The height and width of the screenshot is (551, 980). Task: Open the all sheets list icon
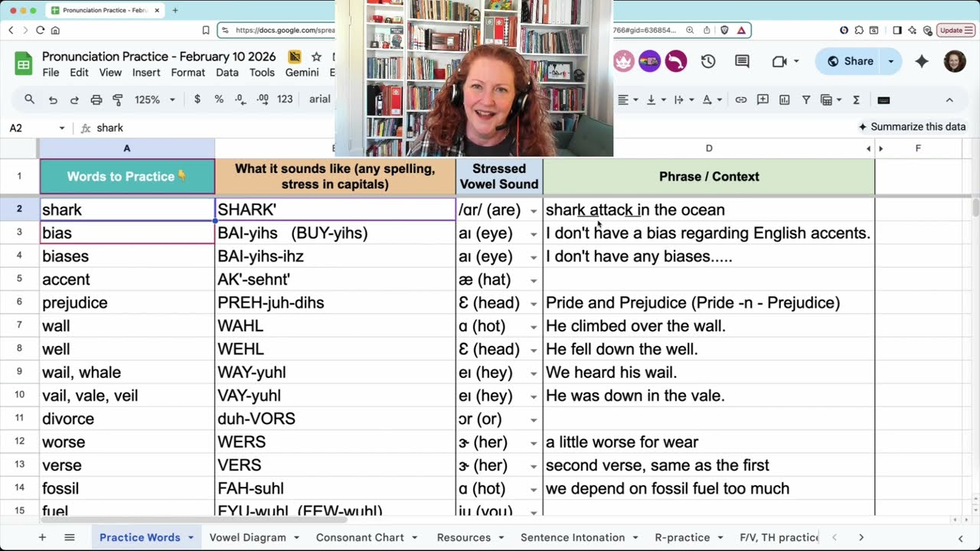[69, 537]
